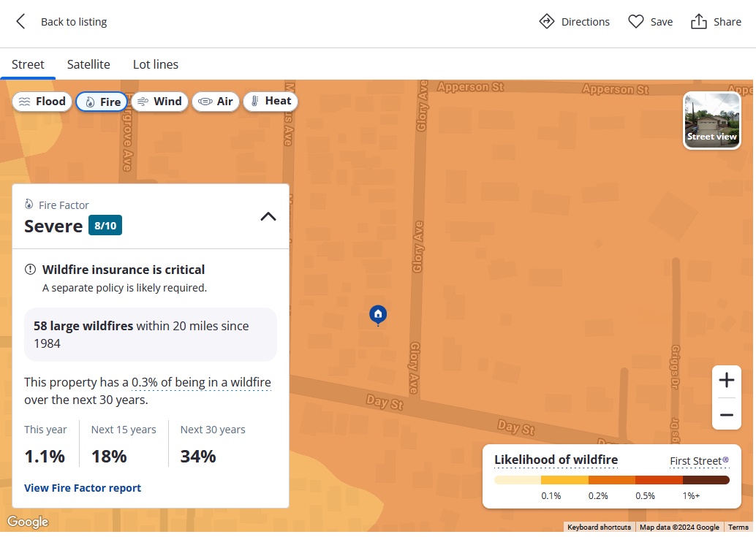Click the Next 15 years 18% value
Viewport: 756px width, 537px height.
point(109,456)
